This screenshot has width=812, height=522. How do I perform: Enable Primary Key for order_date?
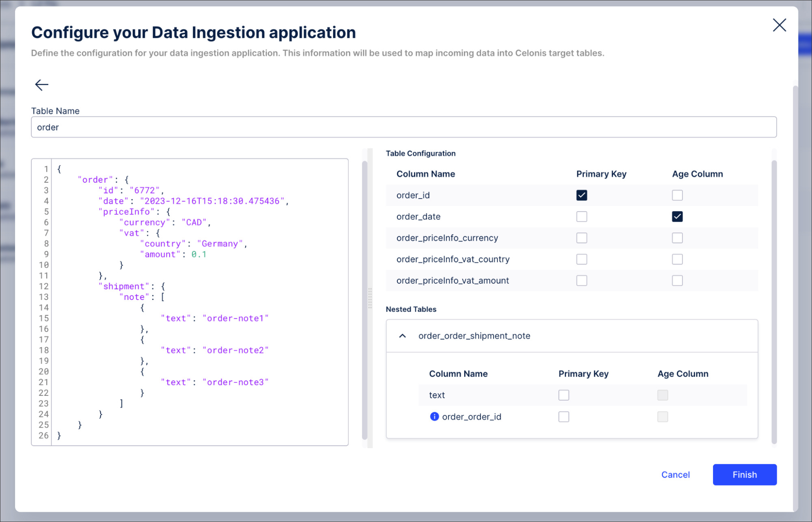582,217
